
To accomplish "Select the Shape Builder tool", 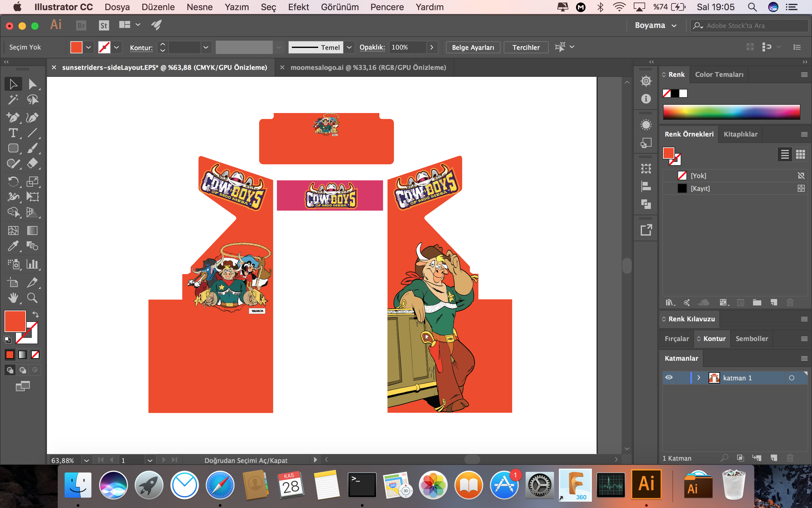I will tap(13, 212).
